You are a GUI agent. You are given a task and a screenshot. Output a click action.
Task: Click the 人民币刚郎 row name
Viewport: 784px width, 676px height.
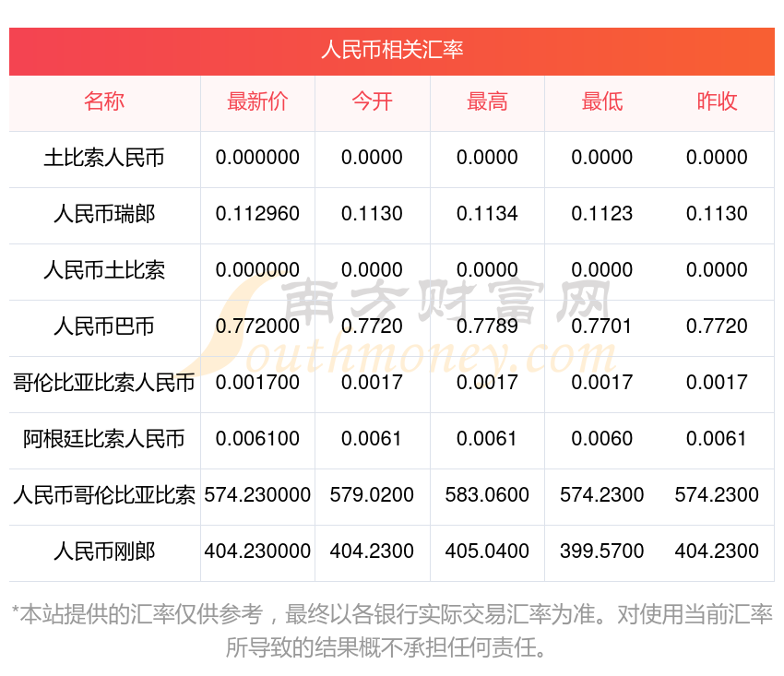coord(104,552)
